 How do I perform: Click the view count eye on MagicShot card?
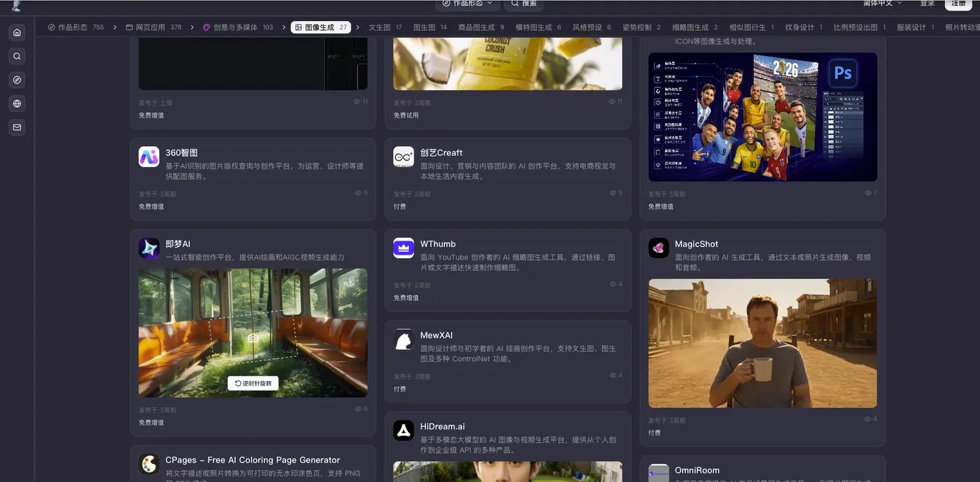tap(868, 419)
